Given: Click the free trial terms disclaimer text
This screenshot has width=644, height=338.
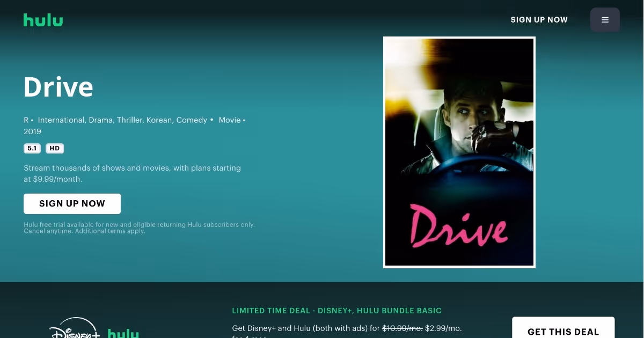Looking at the screenshot, I should tap(139, 227).
